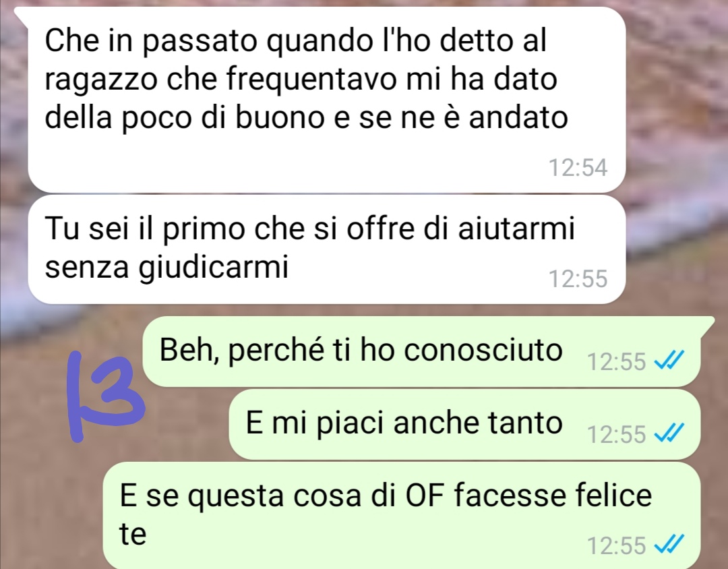
Task: Tap the "Beh, perché ti ho conosciuto" bubble text
Action: click(x=361, y=350)
